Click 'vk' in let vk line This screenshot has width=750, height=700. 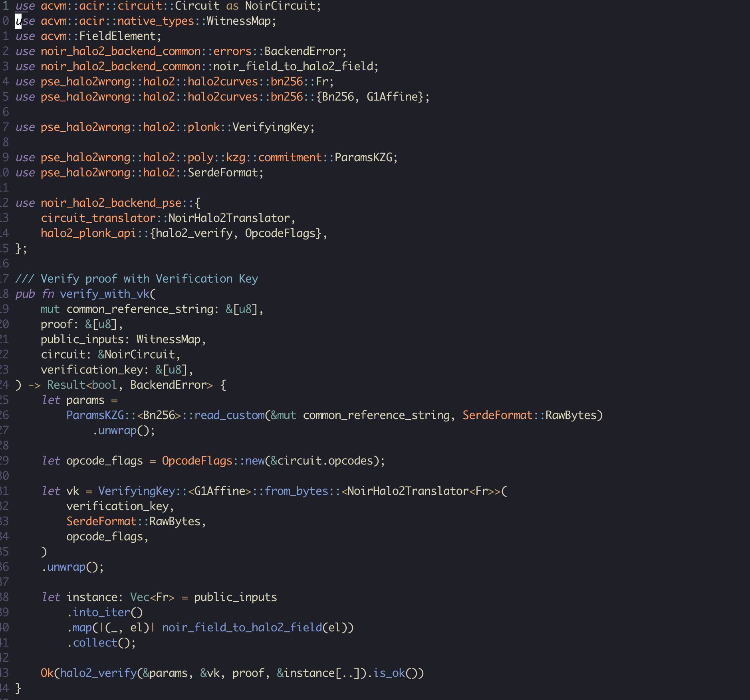point(73,491)
